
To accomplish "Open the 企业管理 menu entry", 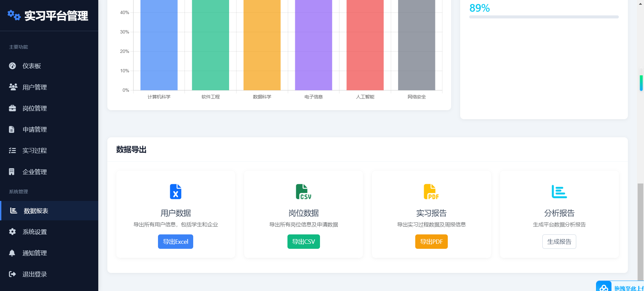I will (x=49, y=172).
